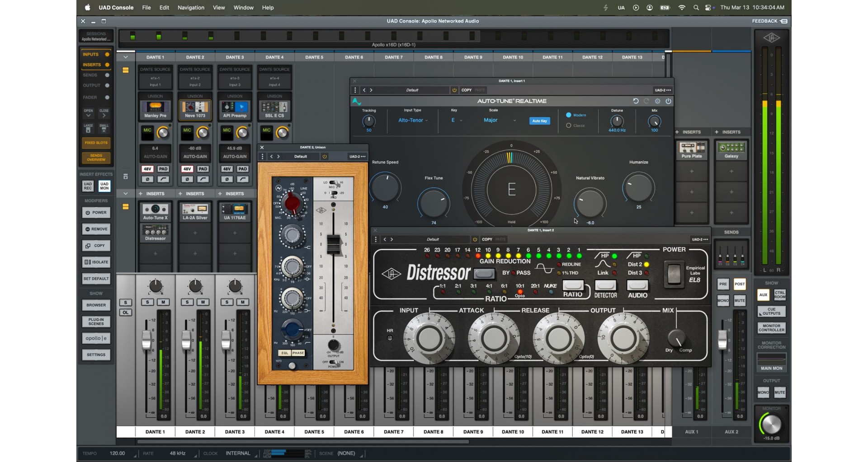
Task: Adjust the DANTE 1 channel fader
Action: [146, 340]
